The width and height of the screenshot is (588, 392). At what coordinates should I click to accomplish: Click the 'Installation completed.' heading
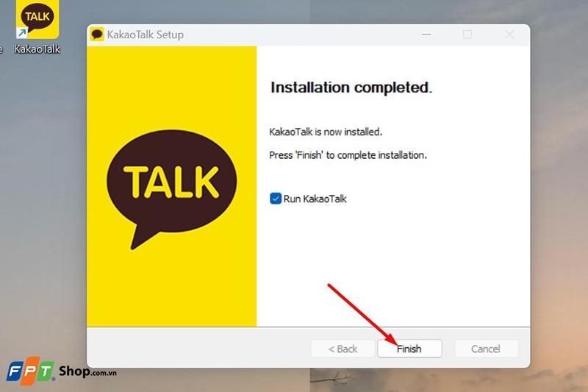pos(351,88)
